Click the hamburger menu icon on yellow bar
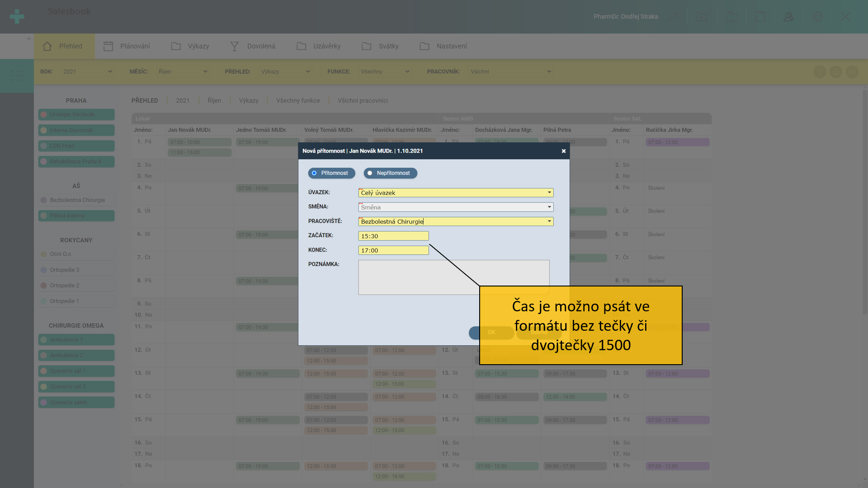 (852, 72)
